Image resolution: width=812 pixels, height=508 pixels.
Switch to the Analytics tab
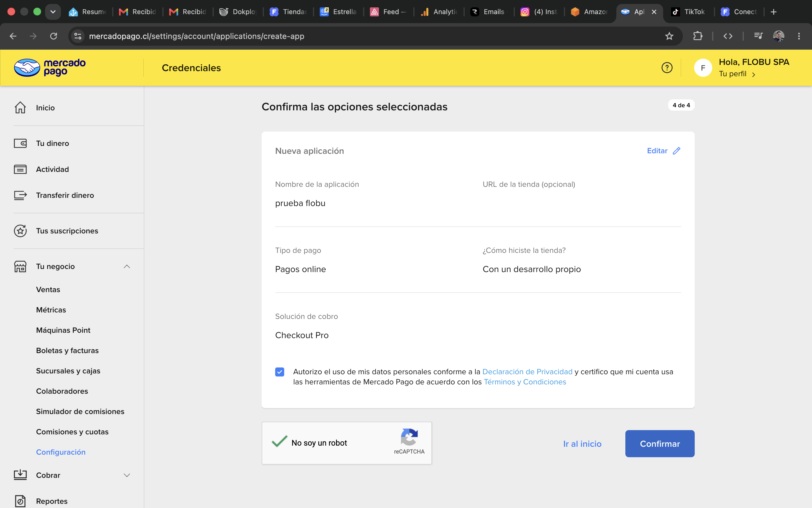point(439,12)
